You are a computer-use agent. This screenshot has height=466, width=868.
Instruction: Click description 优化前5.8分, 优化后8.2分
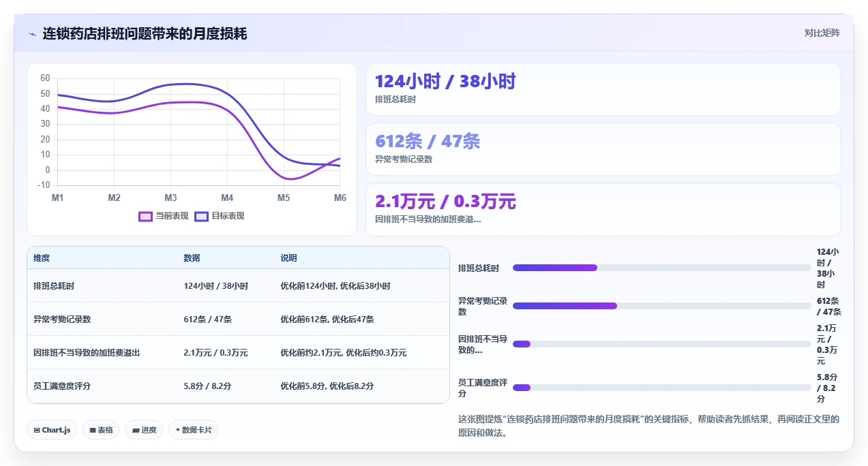[x=327, y=386]
